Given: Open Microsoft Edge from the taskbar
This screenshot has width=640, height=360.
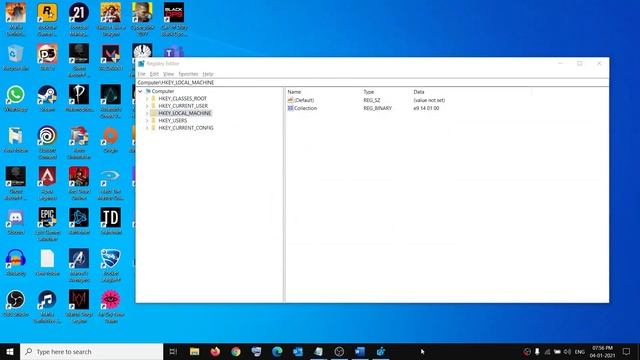Looking at the screenshot, I should coord(277,351).
